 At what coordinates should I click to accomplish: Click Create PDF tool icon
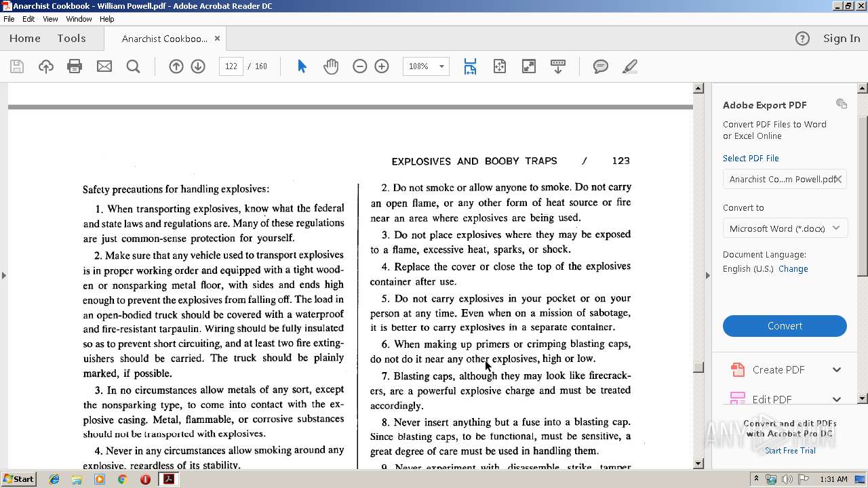click(x=738, y=369)
